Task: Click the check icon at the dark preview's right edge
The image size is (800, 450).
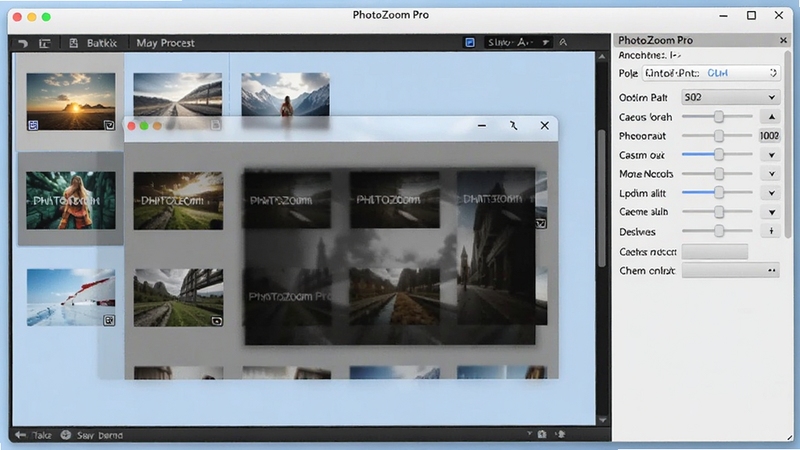Action: tap(541, 223)
